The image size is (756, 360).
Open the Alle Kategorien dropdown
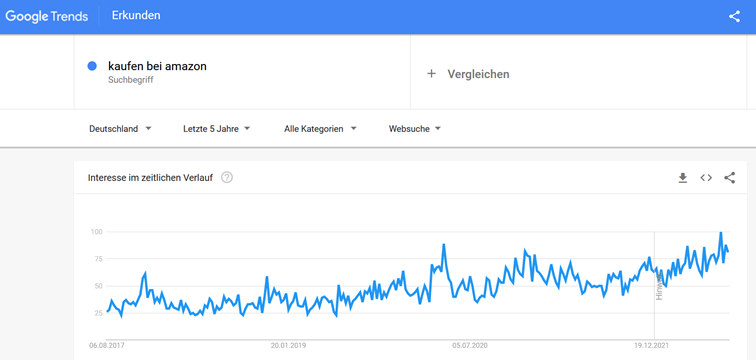click(320, 129)
